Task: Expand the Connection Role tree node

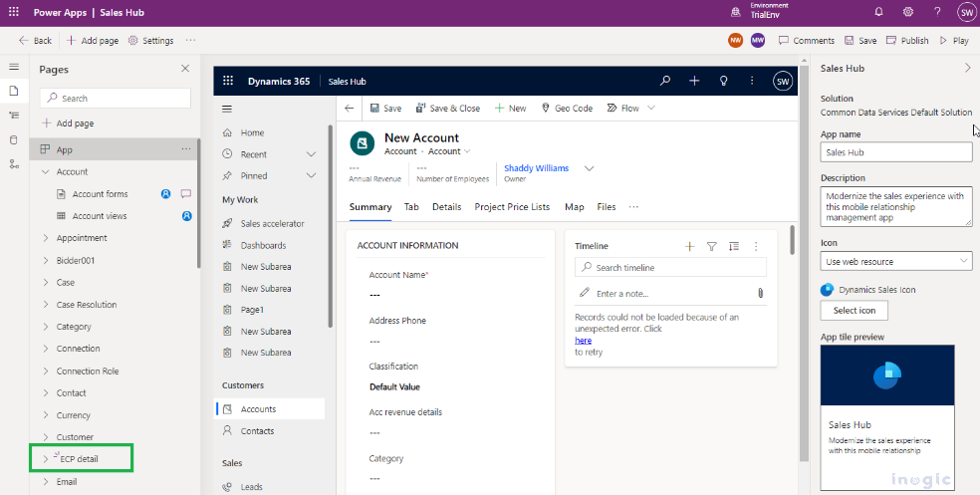Action: coord(45,371)
